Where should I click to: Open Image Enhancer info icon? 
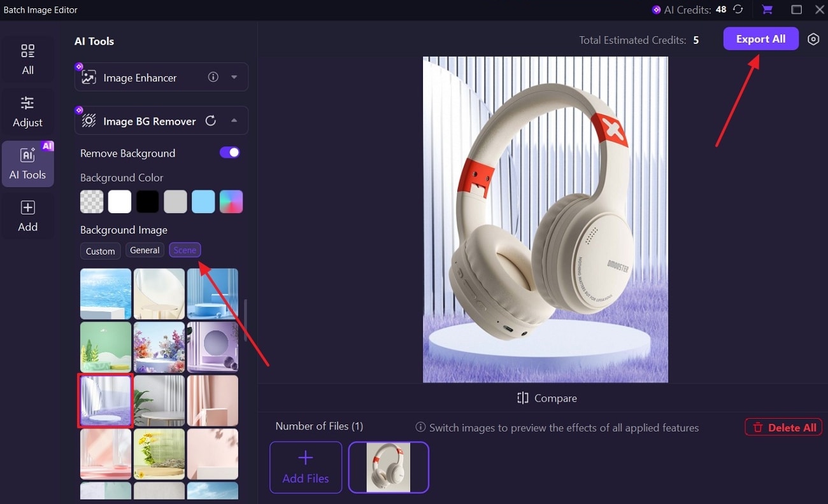[x=213, y=77]
